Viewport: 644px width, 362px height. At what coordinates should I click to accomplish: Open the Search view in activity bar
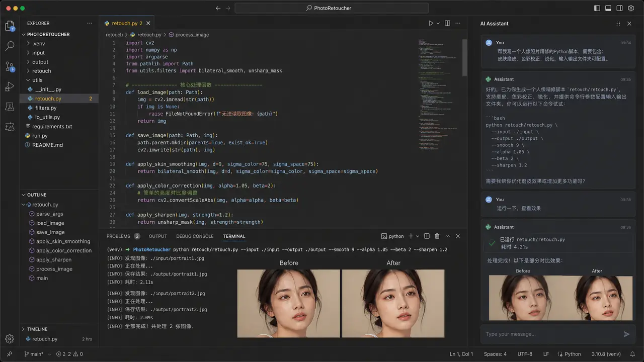(10, 46)
